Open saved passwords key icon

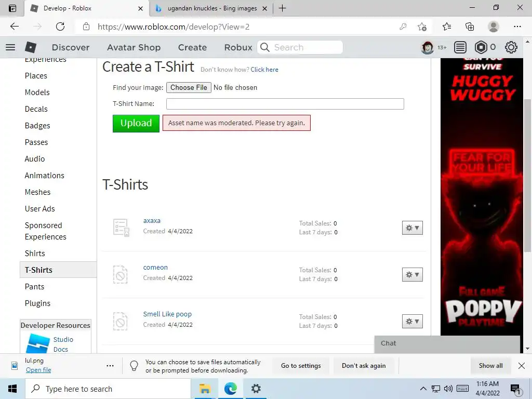[x=403, y=26]
